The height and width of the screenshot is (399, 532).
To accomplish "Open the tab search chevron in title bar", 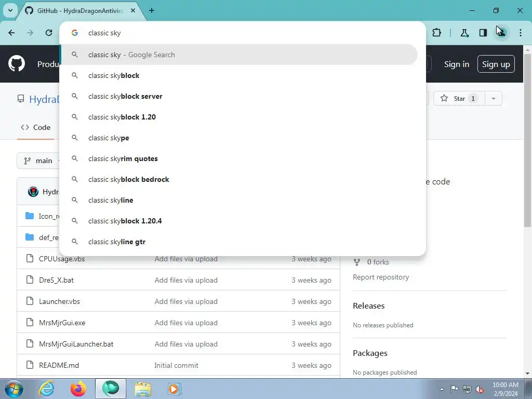I will (x=10, y=10).
